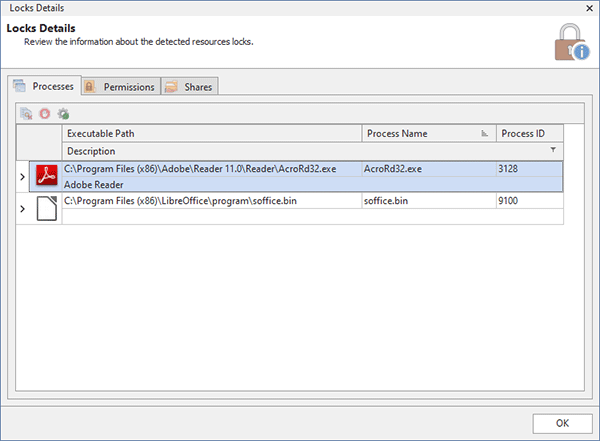
Task: Select process ID 9100 cell
Action: click(529, 201)
